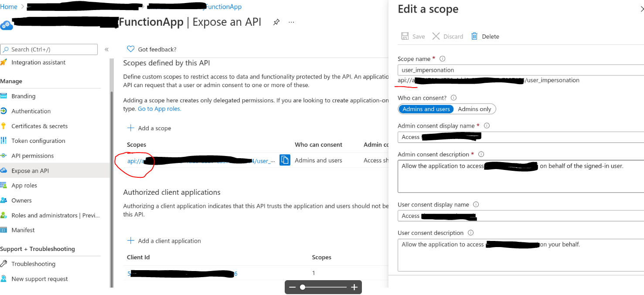The height and width of the screenshot is (295, 644).
Task: Click the Manifest icon
Action: (4, 230)
